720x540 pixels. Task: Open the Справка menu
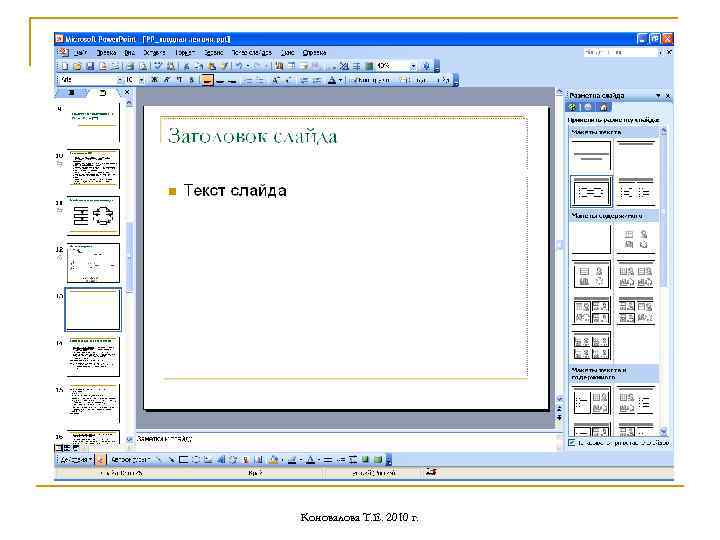click(314, 53)
